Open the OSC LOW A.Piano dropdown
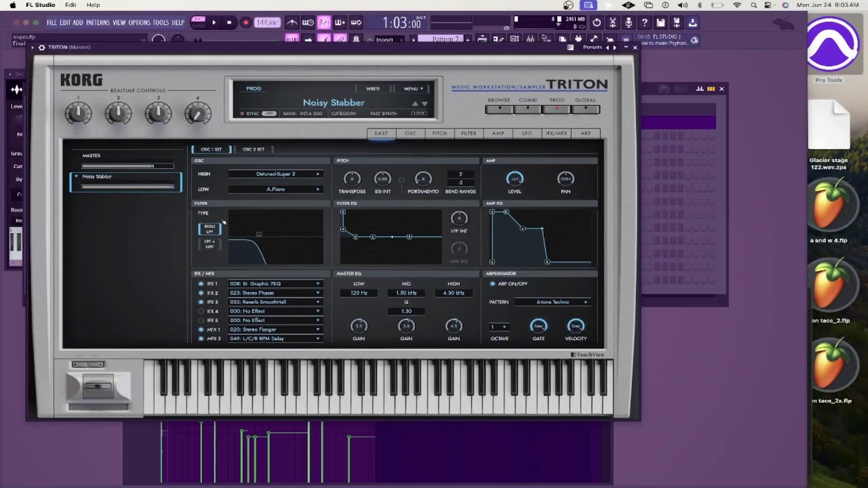The height and width of the screenshot is (488, 868). point(275,189)
